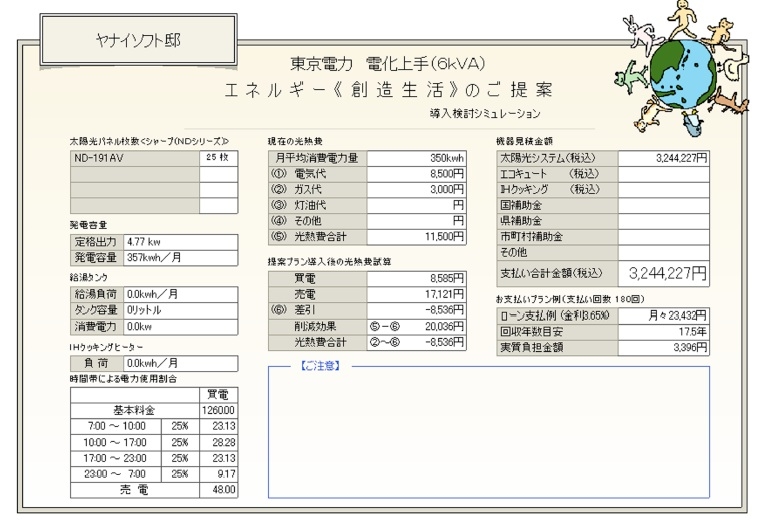
Task: Click the 電気代 amount 8,500円
Action: click(416, 174)
